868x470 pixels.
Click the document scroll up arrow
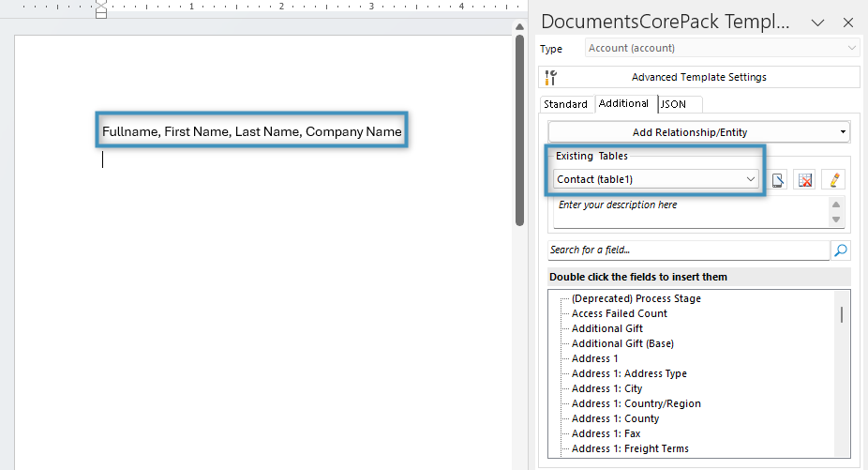click(x=519, y=26)
